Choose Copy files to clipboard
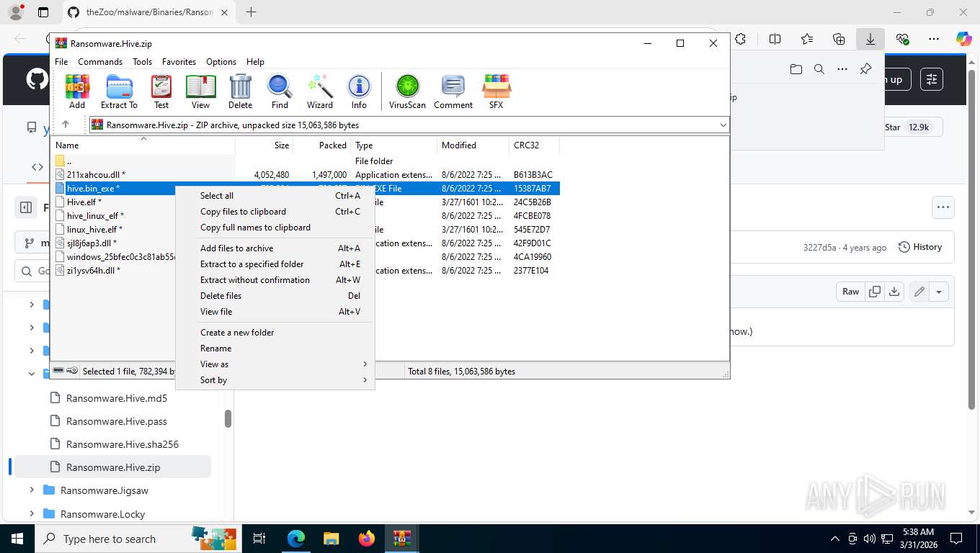Viewport: 980px width, 553px height. [275, 212]
